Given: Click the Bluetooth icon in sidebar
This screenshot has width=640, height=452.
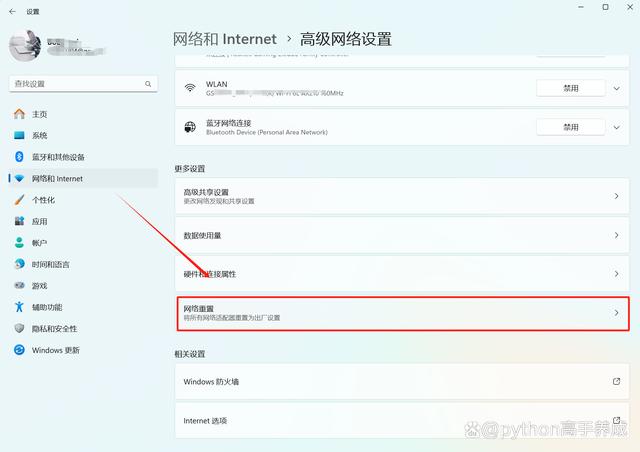Looking at the screenshot, I should (19, 157).
